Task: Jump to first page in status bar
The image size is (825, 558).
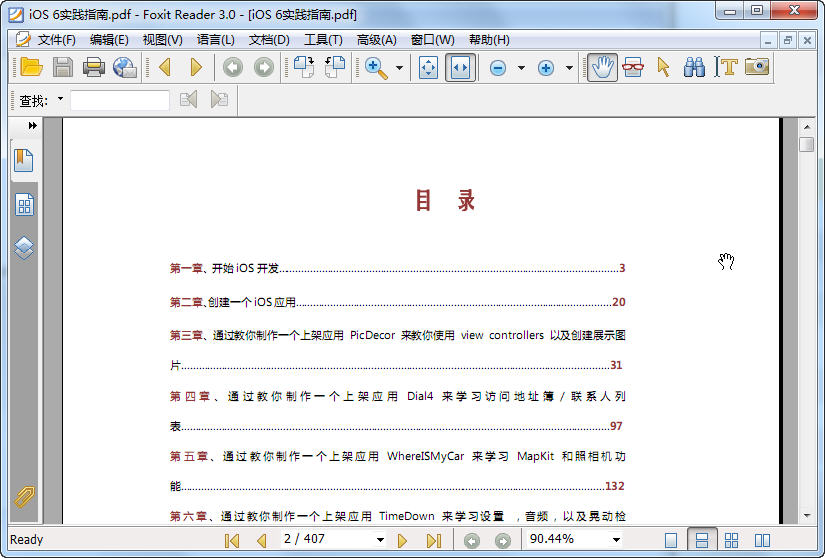Action: click(232, 540)
